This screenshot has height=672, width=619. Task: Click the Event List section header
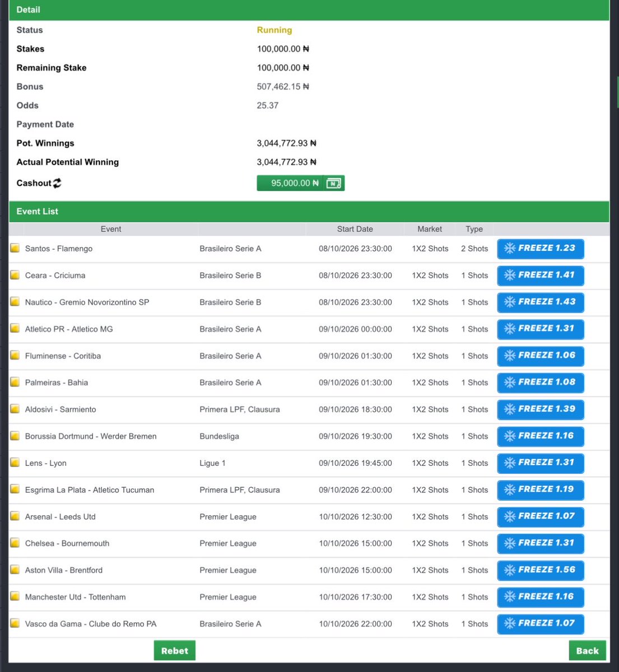click(x=309, y=212)
